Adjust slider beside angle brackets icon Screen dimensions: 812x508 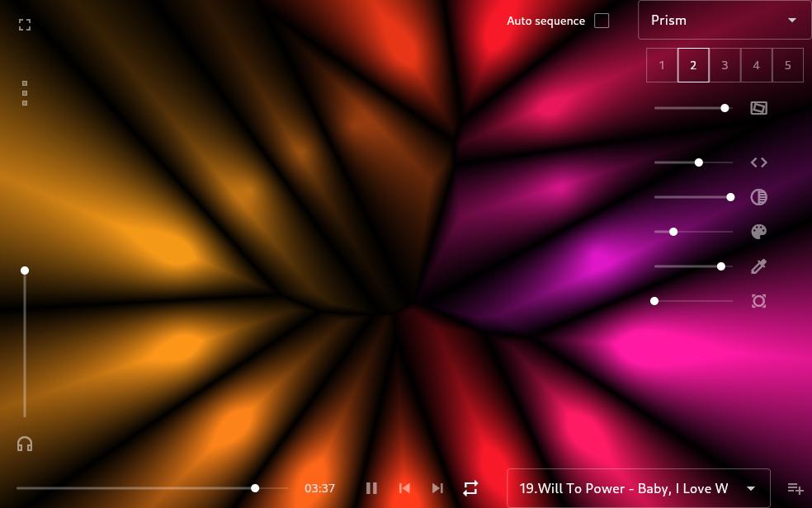tap(693, 162)
